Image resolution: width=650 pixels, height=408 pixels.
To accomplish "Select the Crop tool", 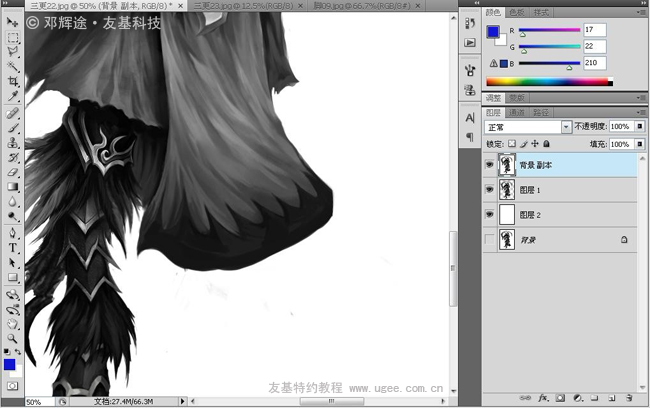I will [13, 82].
